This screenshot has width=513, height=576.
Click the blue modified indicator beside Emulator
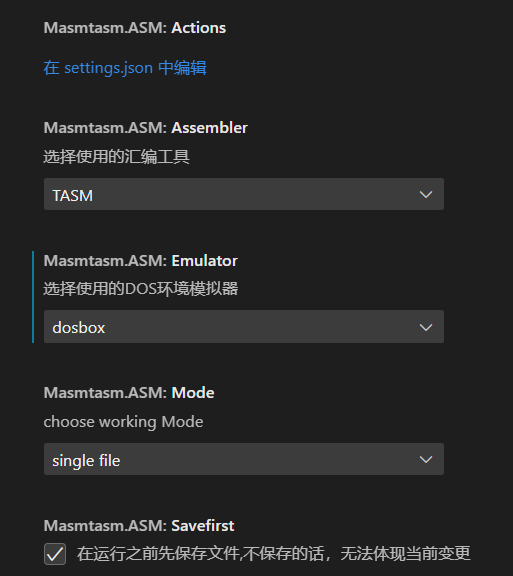(x=33, y=297)
